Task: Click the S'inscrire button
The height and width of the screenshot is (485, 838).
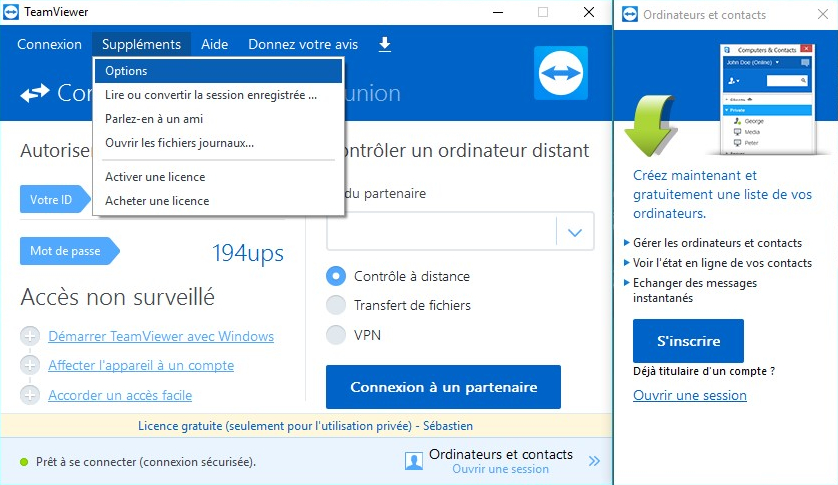Action: point(688,341)
